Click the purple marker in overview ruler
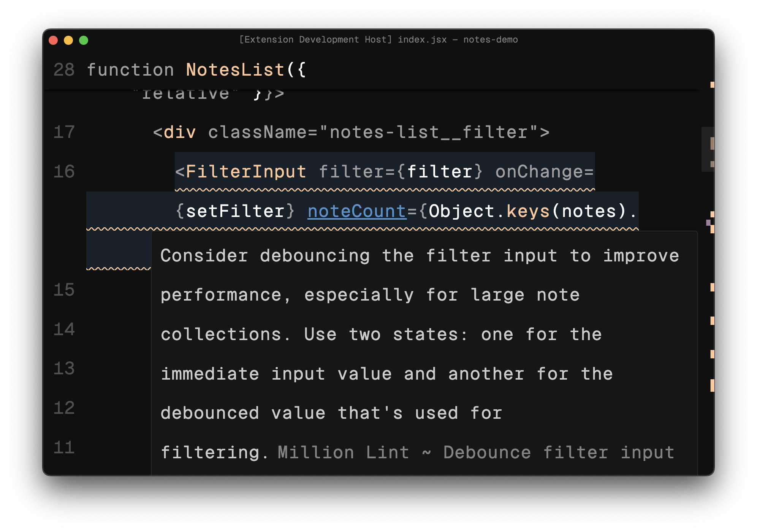Image resolution: width=757 pixels, height=532 pixels. (708, 223)
